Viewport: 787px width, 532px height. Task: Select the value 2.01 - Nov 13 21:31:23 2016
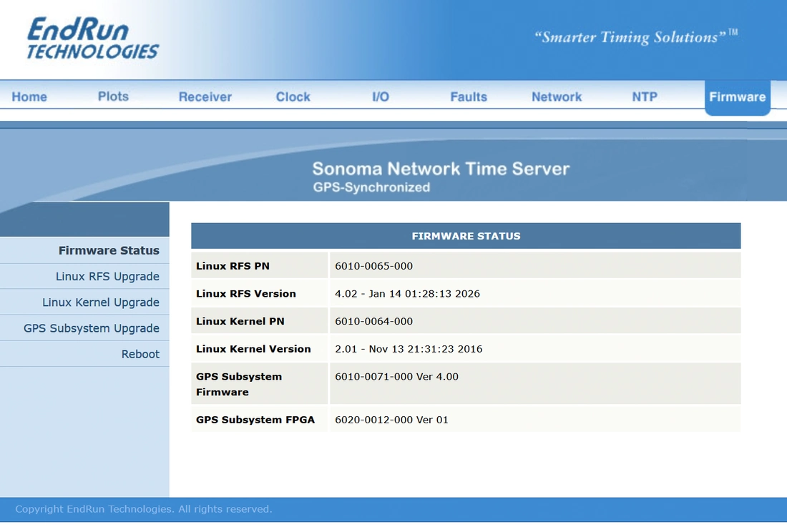pos(409,348)
